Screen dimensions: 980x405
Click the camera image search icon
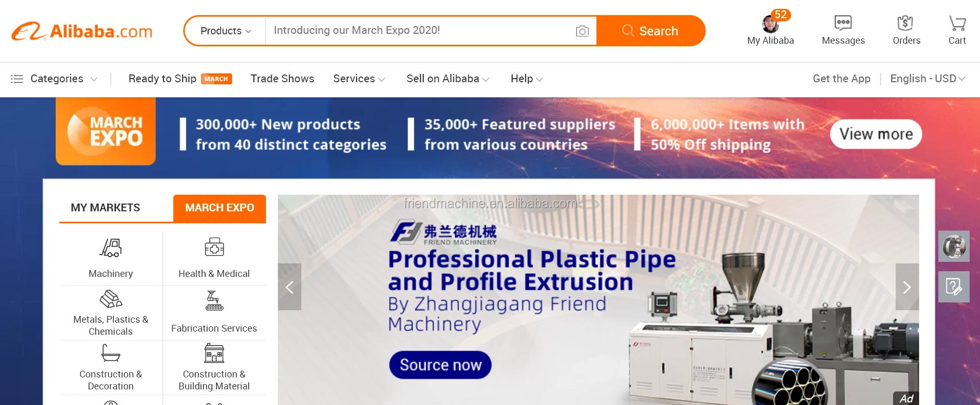click(x=582, y=31)
